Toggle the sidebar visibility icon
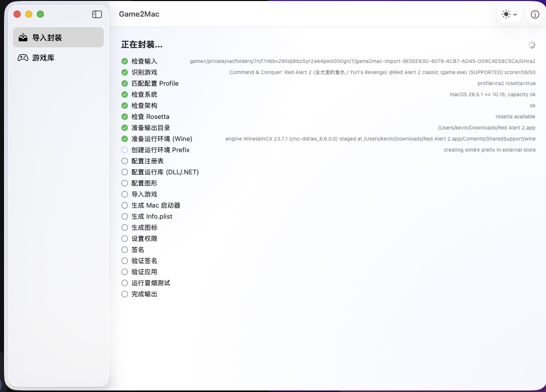 click(97, 14)
